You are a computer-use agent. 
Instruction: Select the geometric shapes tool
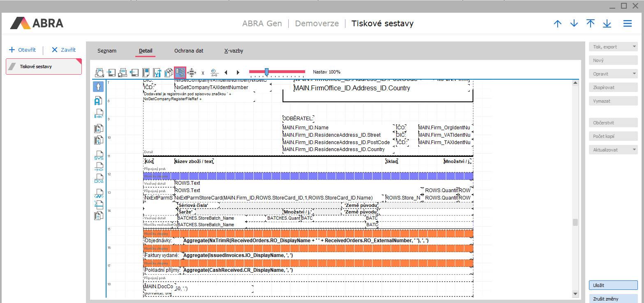coord(98,179)
